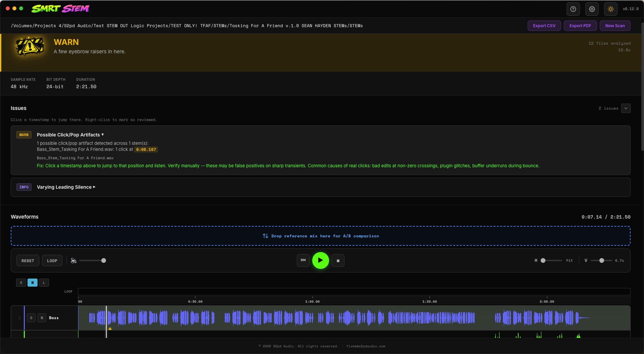Open the issues chevron dropdown

pos(626,108)
